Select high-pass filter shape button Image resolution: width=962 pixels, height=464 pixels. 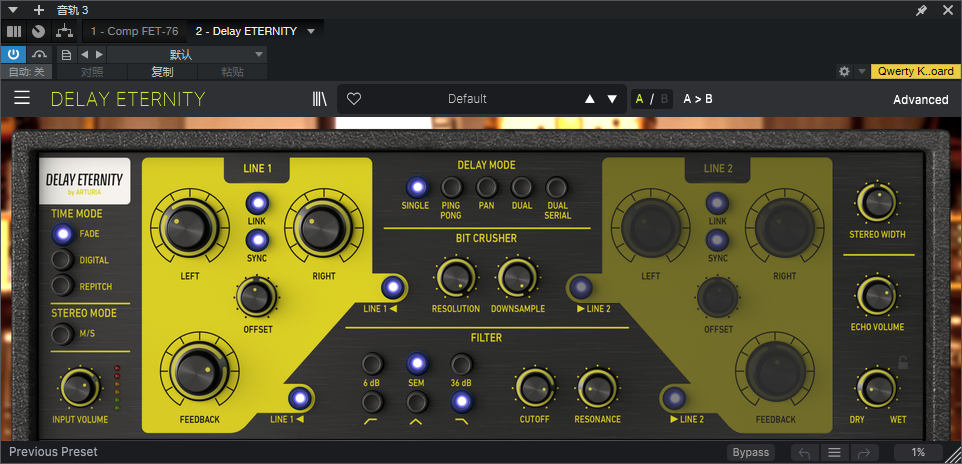tap(372, 403)
